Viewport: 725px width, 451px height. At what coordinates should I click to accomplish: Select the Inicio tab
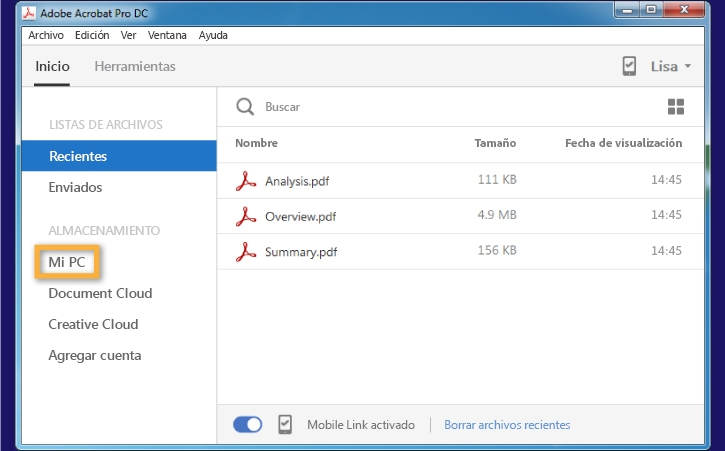coord(52,67)
